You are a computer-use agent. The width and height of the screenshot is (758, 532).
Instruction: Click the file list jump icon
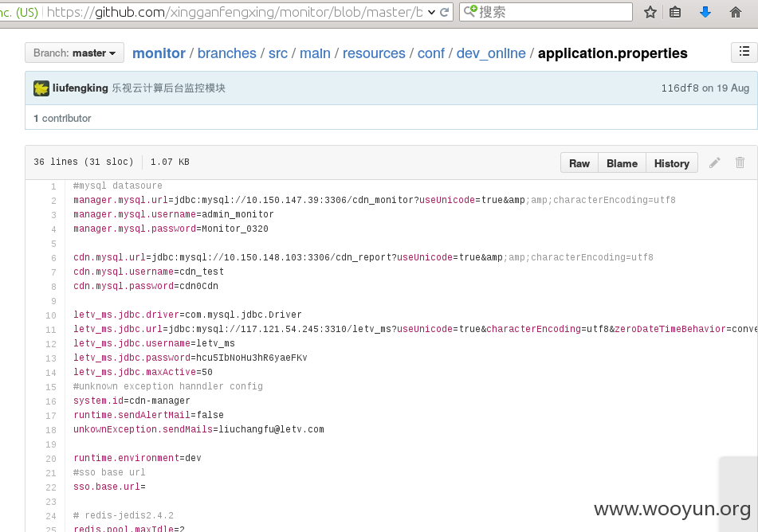point(744,53)
